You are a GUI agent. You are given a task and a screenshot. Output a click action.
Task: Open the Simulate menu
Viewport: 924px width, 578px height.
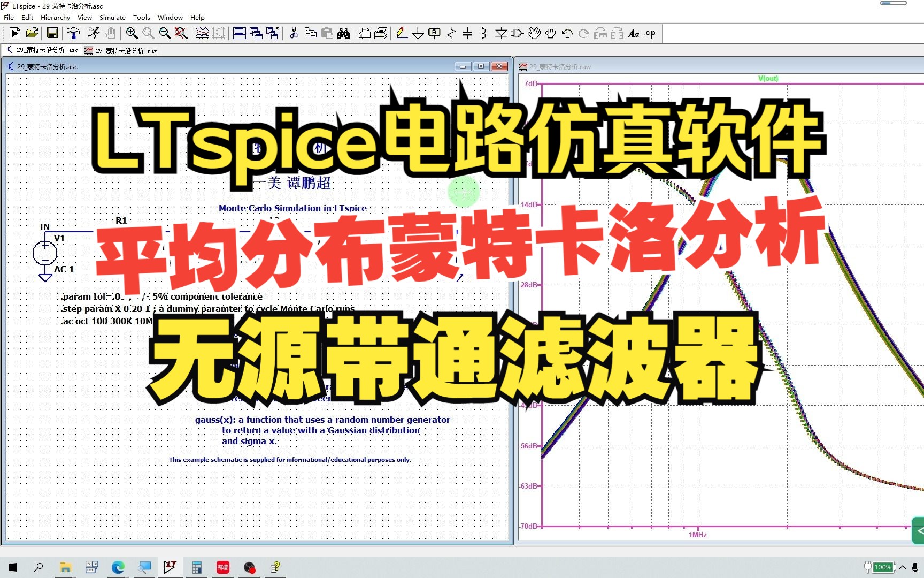pos(112,17)
